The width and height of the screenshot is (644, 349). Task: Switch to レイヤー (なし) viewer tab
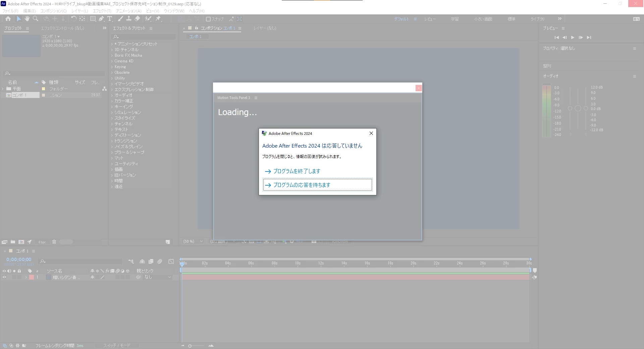tap(265, 28)
